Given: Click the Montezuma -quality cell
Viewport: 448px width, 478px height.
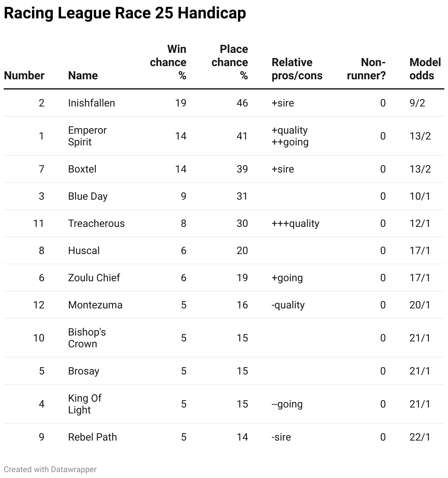Looking at the screenshot, I should click(x=288, y=305).
